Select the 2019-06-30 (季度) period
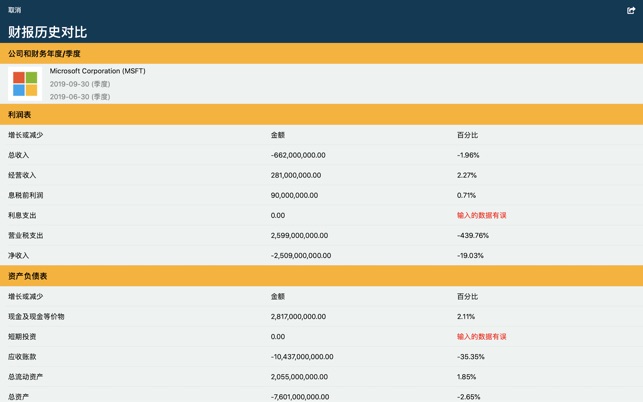 click(80, 96)
